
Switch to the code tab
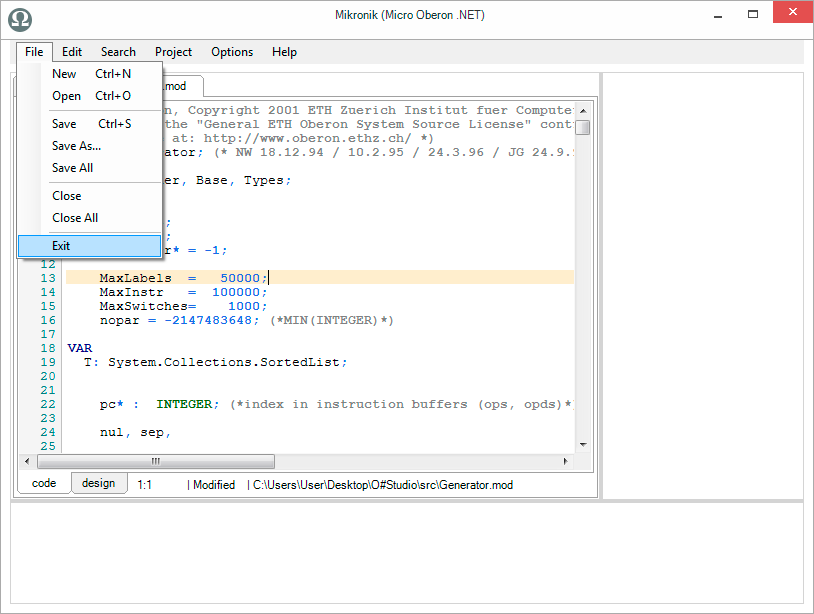(44, 483)
